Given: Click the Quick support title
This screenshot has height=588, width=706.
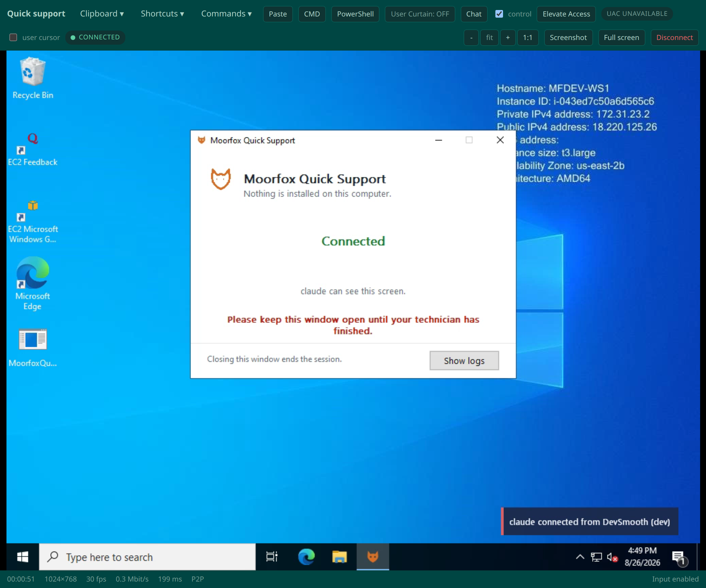Looking at the screenshot, I should pos(36,14).
